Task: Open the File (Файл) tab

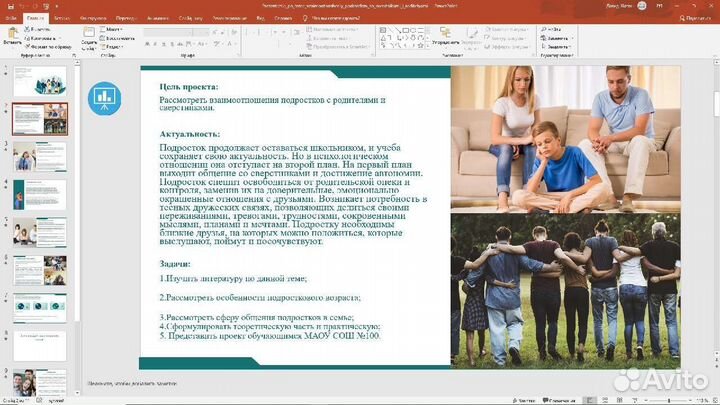Action: coord(11,18)
